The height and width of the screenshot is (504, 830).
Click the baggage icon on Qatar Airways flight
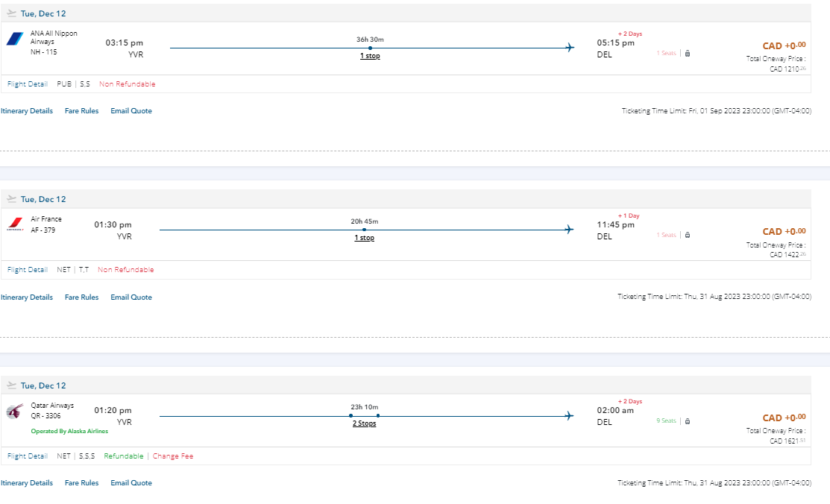pos(687,421)
